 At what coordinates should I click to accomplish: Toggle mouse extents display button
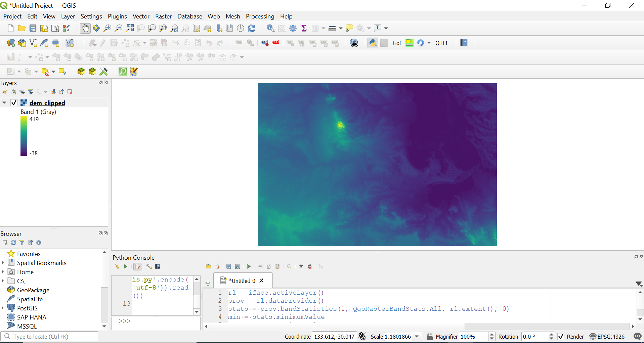362,336
